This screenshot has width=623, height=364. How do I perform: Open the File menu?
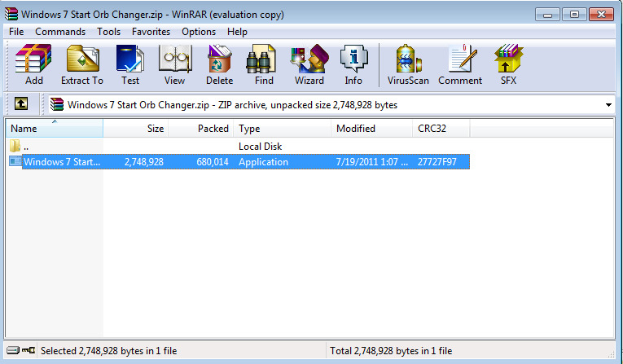(16, 32)
